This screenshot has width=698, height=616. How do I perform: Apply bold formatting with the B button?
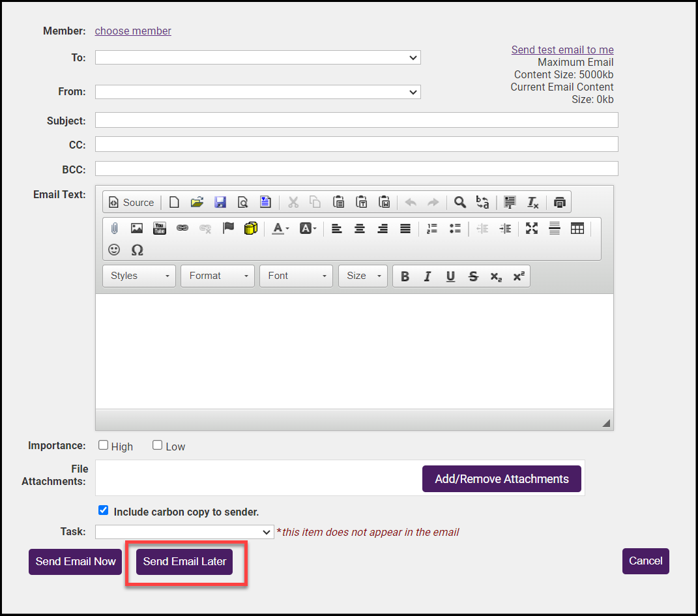[405, 276]
